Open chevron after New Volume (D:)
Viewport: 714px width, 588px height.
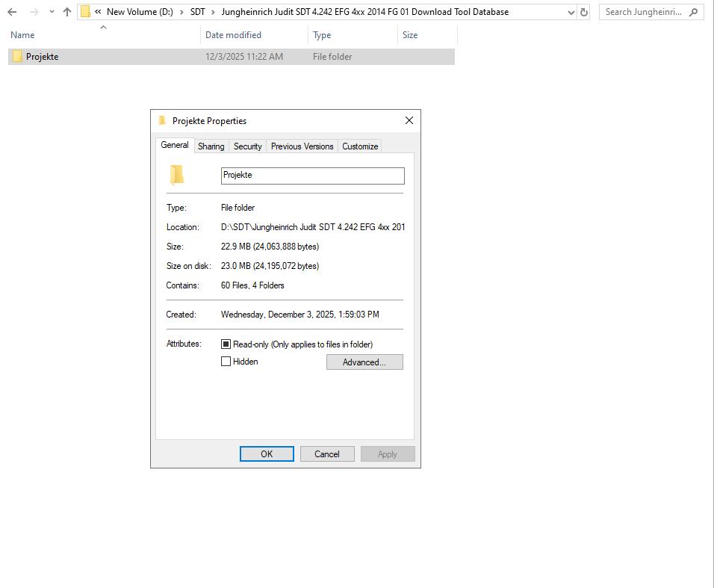tap(181, 12)
